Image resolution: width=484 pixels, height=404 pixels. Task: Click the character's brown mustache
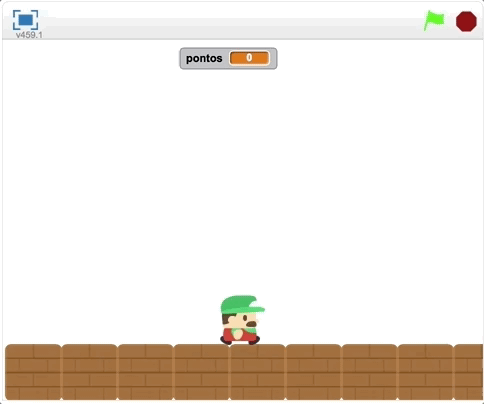pos(251,324)
